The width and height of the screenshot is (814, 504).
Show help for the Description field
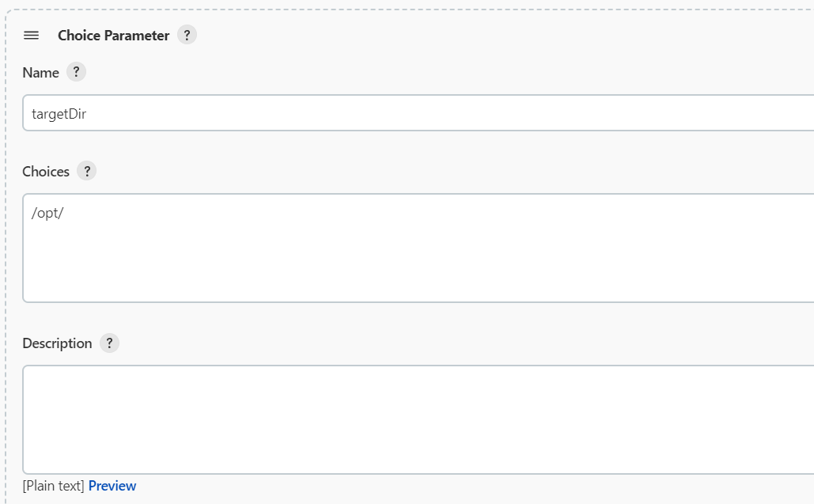click(x=109, y=343)
